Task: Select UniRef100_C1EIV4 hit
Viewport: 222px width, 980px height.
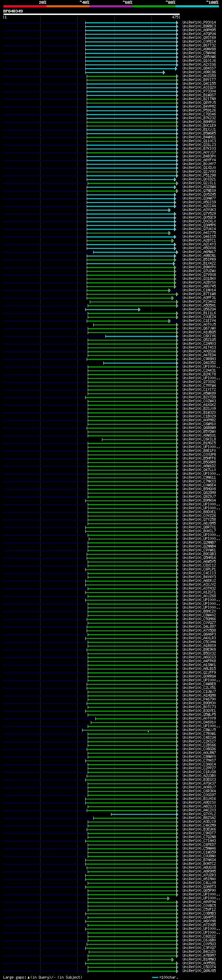Action: tap(199, 321)
